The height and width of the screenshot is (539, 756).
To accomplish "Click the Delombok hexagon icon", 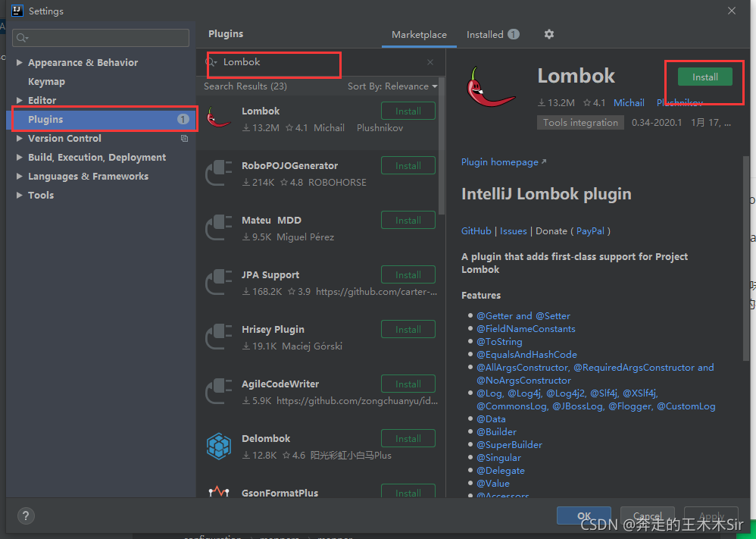I will (219, 446).
